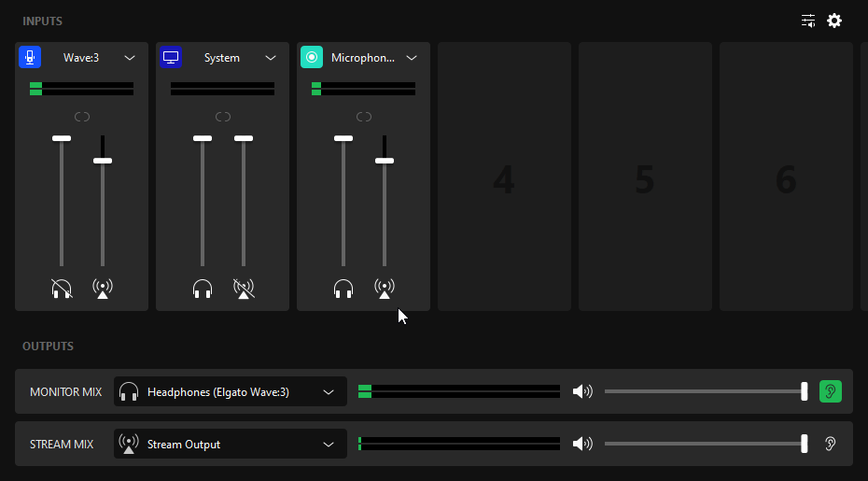Image resolution: width=868 pixels, height=481 pixels.
Task: Click the Monitor Mix master volume slider
Action: tap(705, 391)
